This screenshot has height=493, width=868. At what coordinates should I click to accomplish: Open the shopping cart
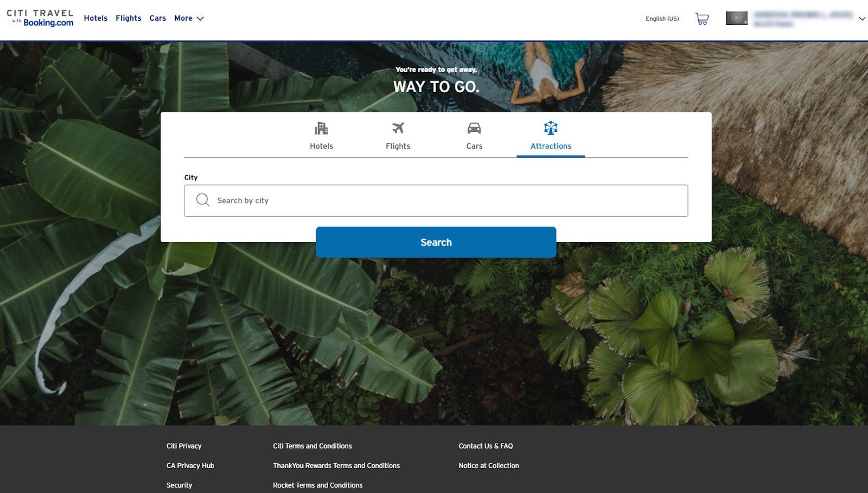coord(702,19)
